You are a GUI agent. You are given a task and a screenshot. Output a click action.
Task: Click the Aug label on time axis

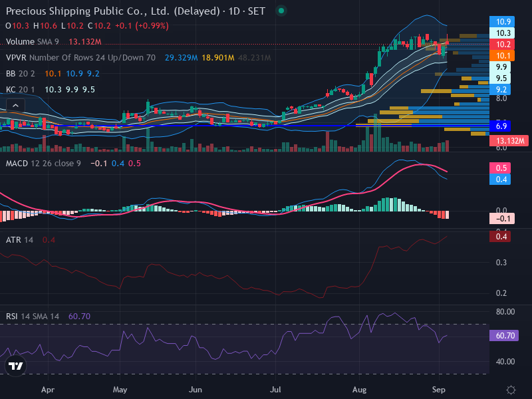359,390
